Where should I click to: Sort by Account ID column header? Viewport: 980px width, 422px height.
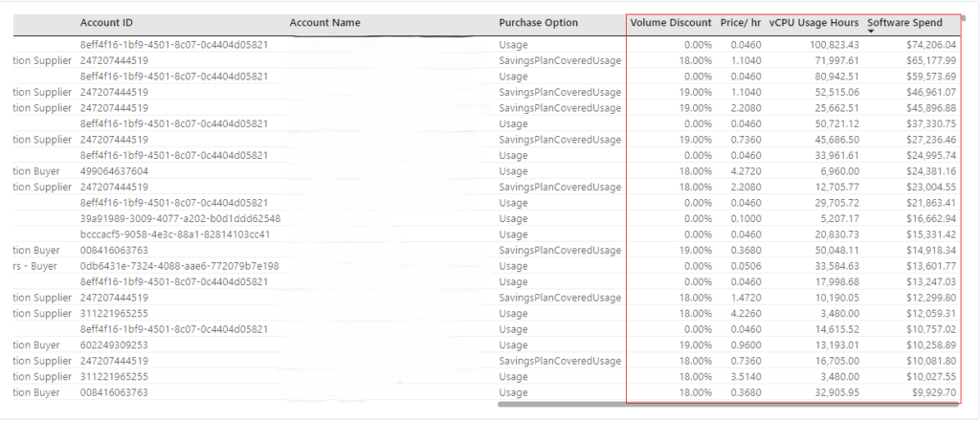(106, 22)
